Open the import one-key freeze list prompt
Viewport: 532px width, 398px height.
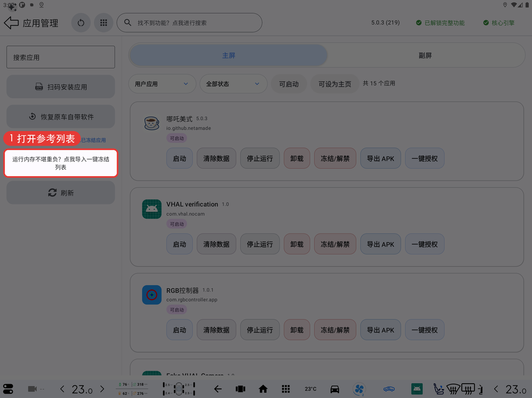click(61, 163)
